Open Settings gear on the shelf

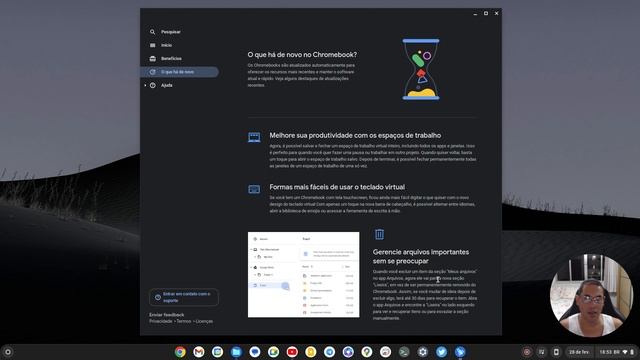coord(422,352)
